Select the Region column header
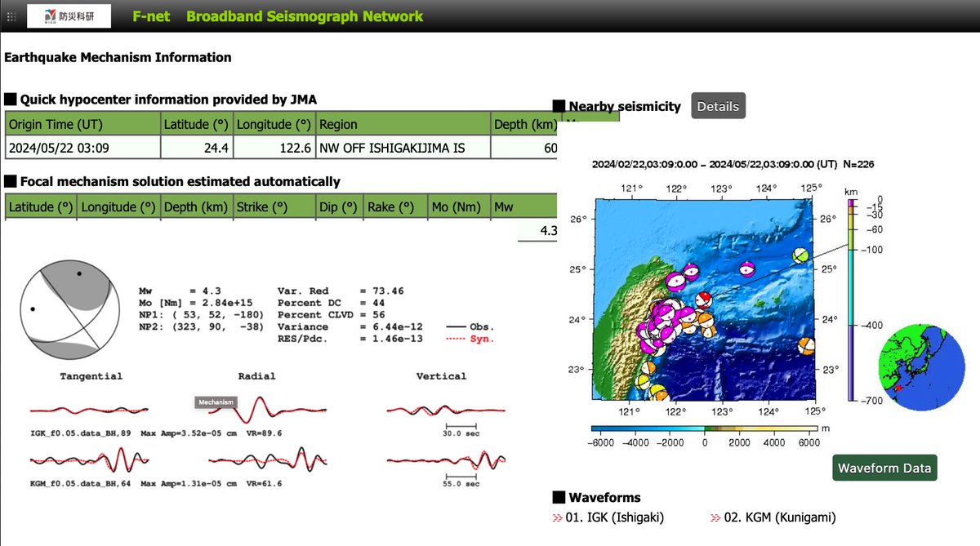 403,124
